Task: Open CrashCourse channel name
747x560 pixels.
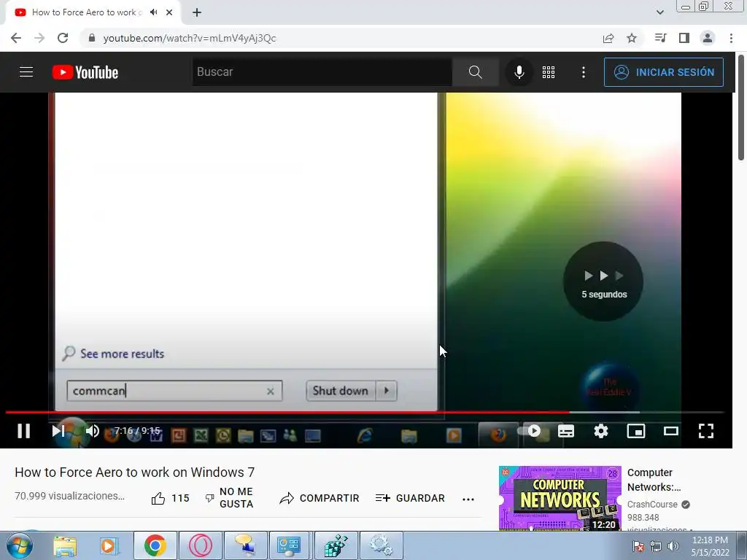Action: (x=652, y=505)
